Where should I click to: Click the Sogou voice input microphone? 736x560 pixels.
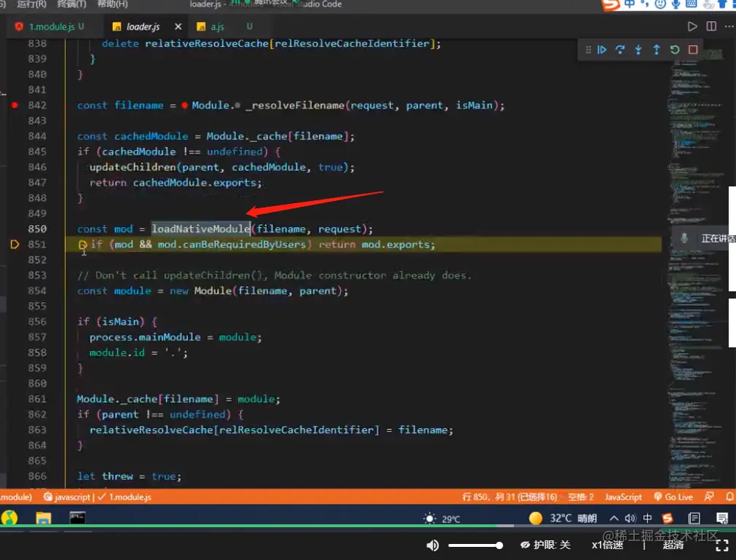[x=676, y=4]
